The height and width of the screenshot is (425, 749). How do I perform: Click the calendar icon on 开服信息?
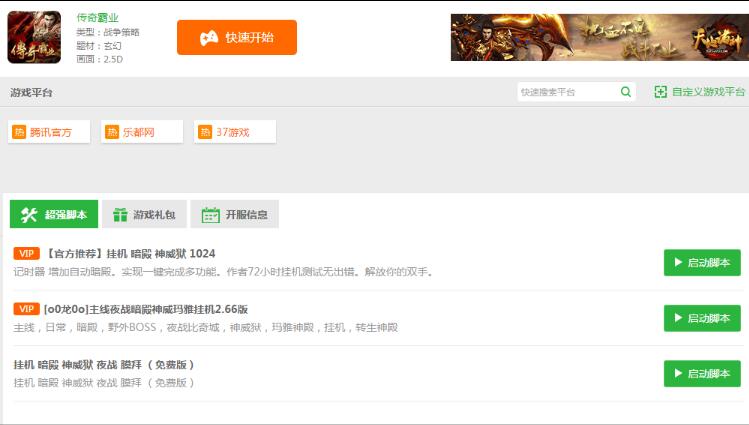pyautogui.click(x=211, y=215)
